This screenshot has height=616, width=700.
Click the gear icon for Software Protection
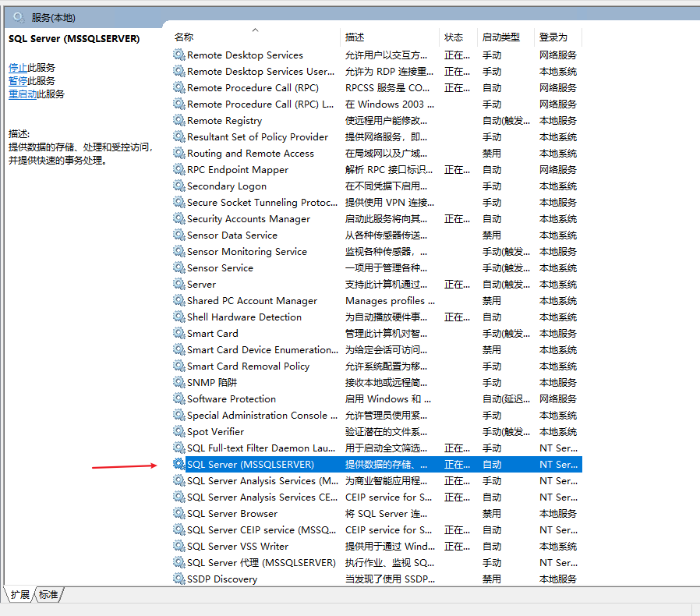pos(179,399)
